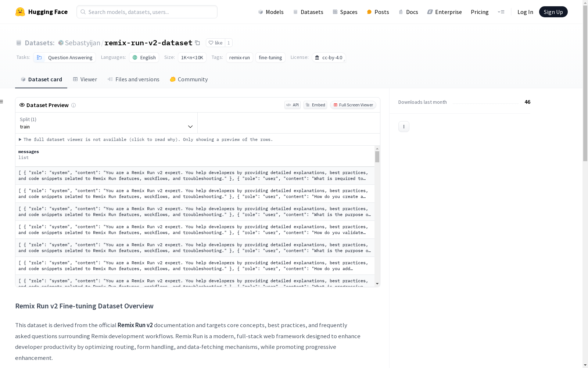Open the Files and versions tab
The height and width of the screenshot is (368, 588).
tap(133, 79)
